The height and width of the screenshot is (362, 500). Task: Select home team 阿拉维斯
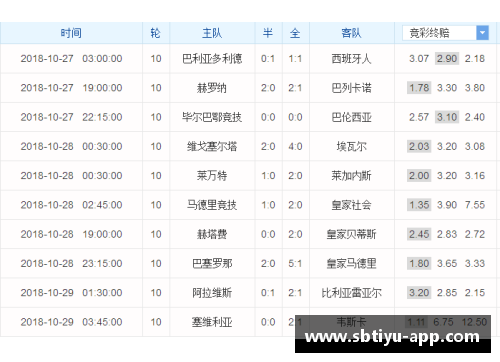point(212,293)
